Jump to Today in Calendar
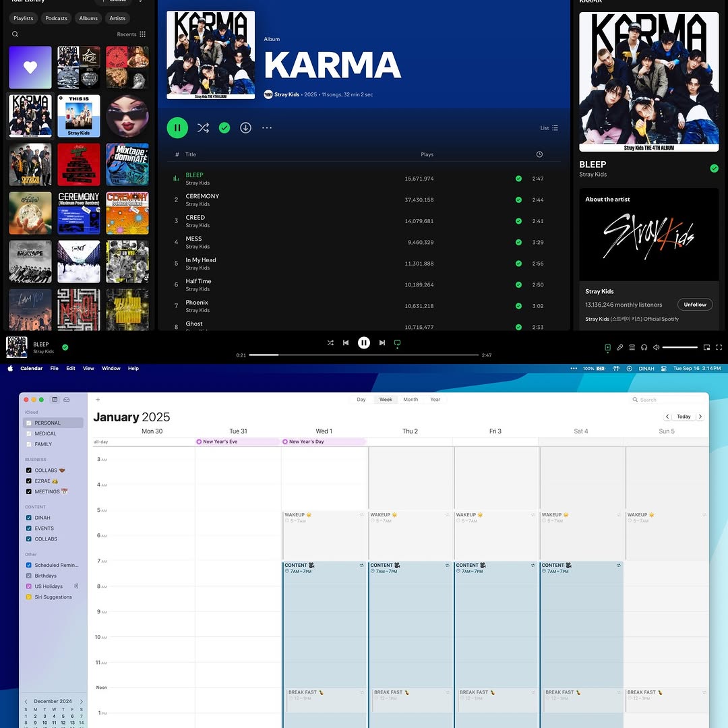This screenshot has width=728, height=728. [x=684, y=417]
